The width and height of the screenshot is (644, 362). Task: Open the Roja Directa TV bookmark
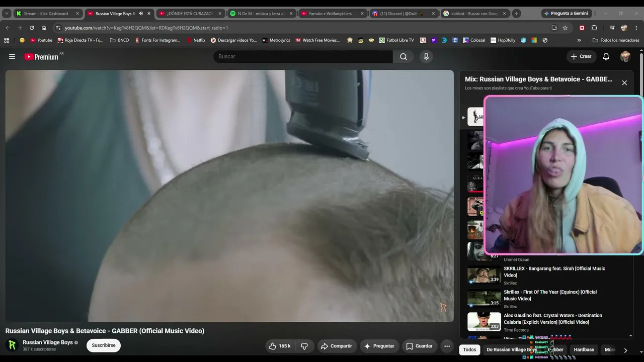[80, 40]
